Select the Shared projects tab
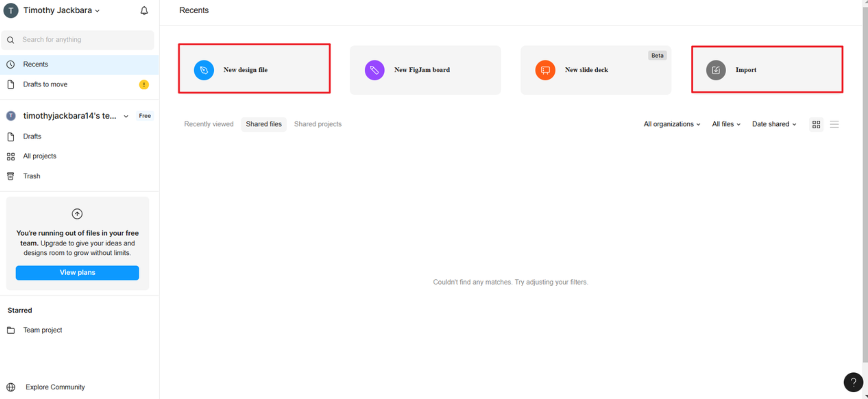 (x=318, y=124)
